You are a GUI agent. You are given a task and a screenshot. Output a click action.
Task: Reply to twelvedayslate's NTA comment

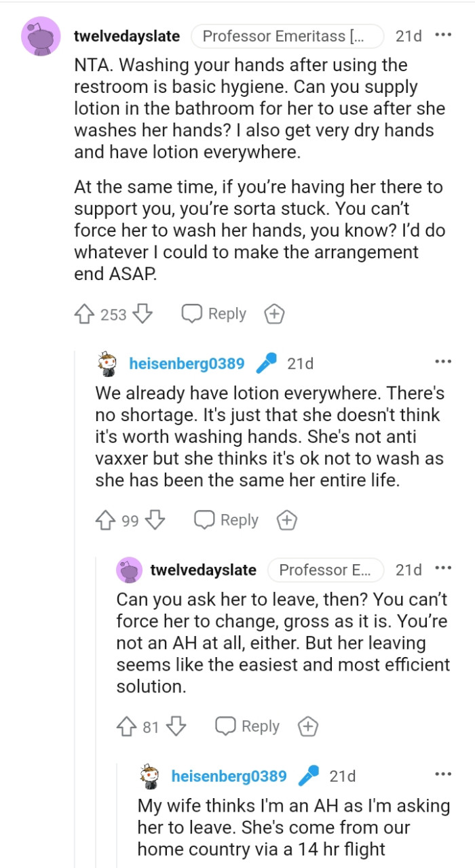(x=213, y=313)
